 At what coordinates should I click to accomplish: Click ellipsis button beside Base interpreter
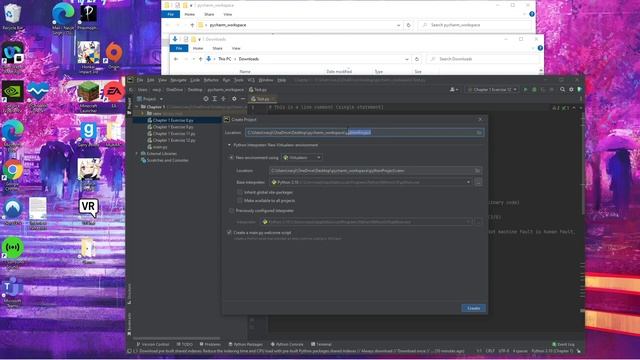click(x=478, y=182)
